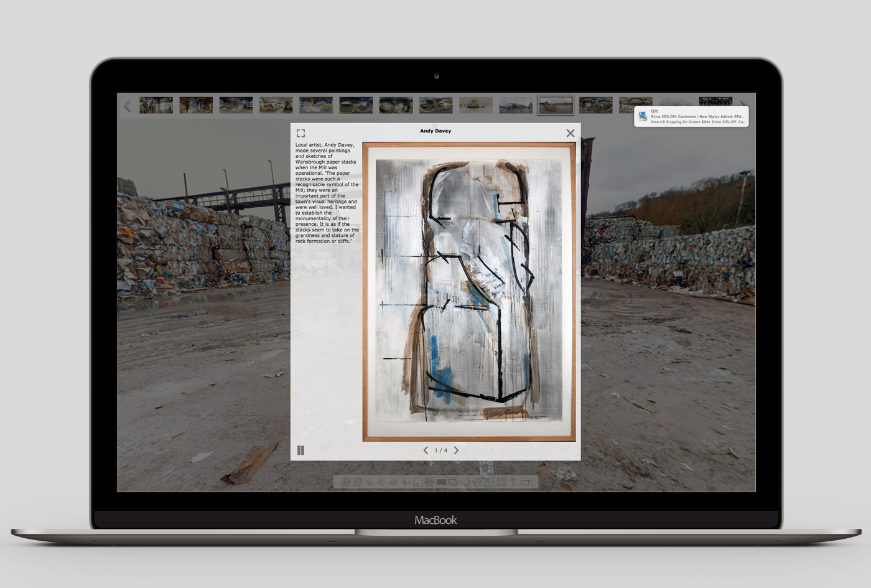This screenshot has width=871, height=588.
Task: Go to next image in popup
Action: [456, 450]
